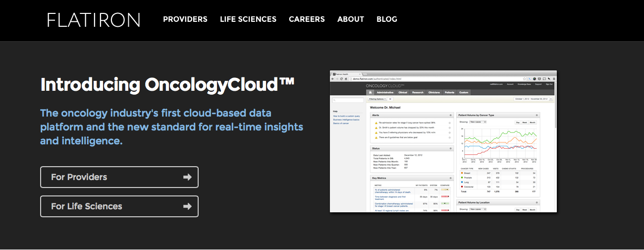Click the For Providers button
Image resolution: width=644 pixels, height=250 pixels.
pyautogui.click(x=119, y=177)
